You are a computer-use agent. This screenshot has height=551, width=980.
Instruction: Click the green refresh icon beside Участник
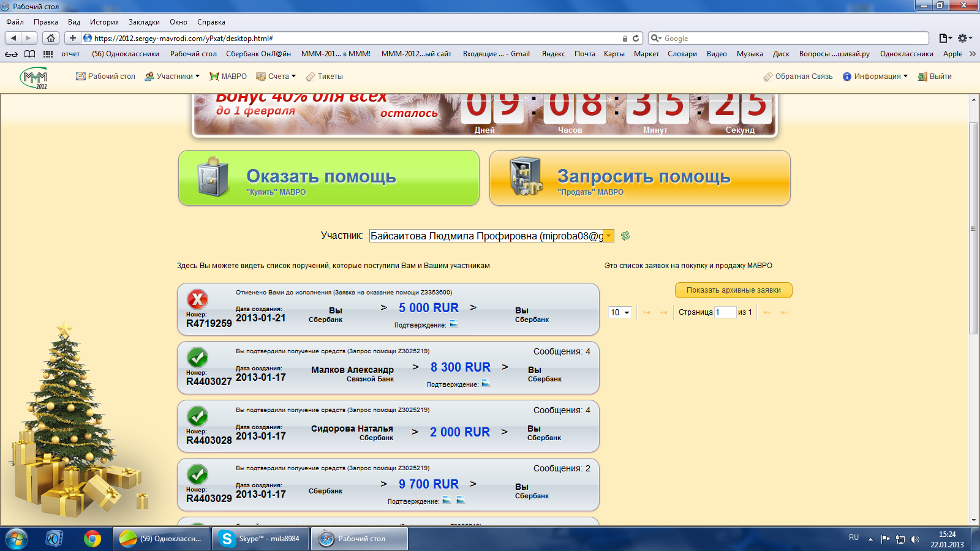pyautogui.click(x=625, y=236)
